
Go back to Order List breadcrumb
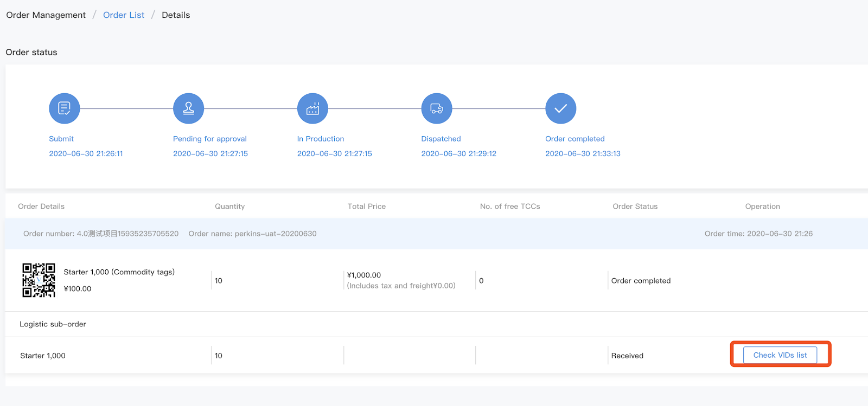(124, 15)
